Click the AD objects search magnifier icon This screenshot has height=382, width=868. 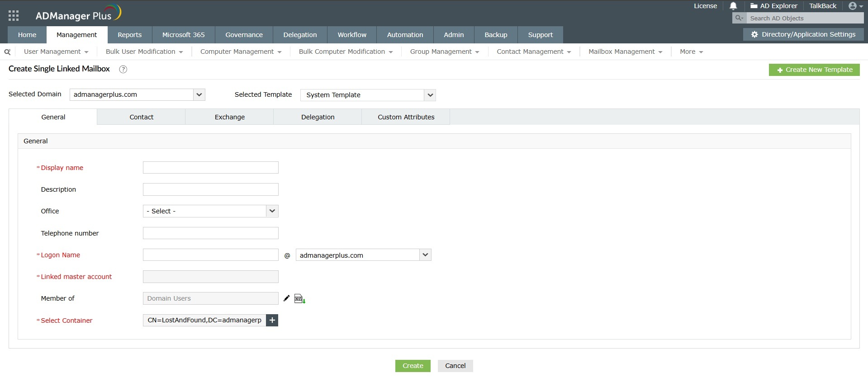click(x=739, y=18)
